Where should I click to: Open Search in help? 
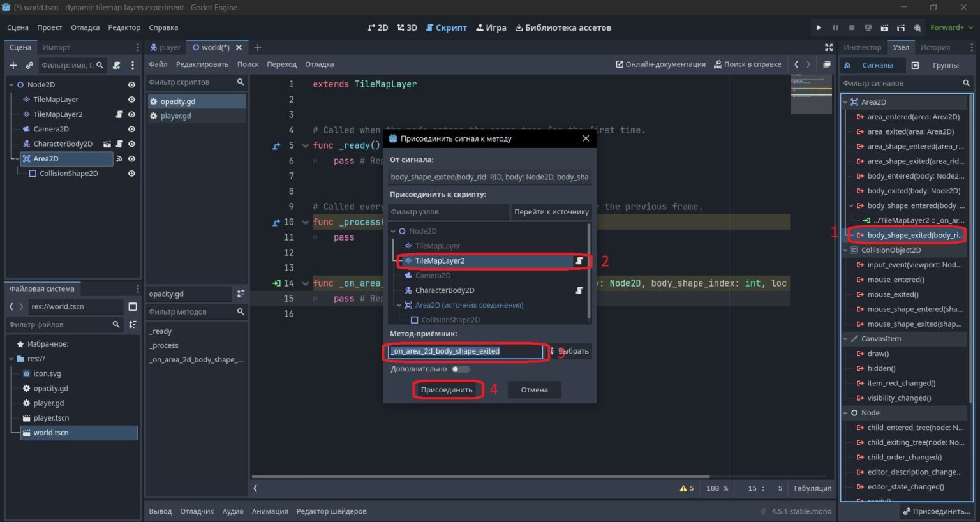[747, 64]
